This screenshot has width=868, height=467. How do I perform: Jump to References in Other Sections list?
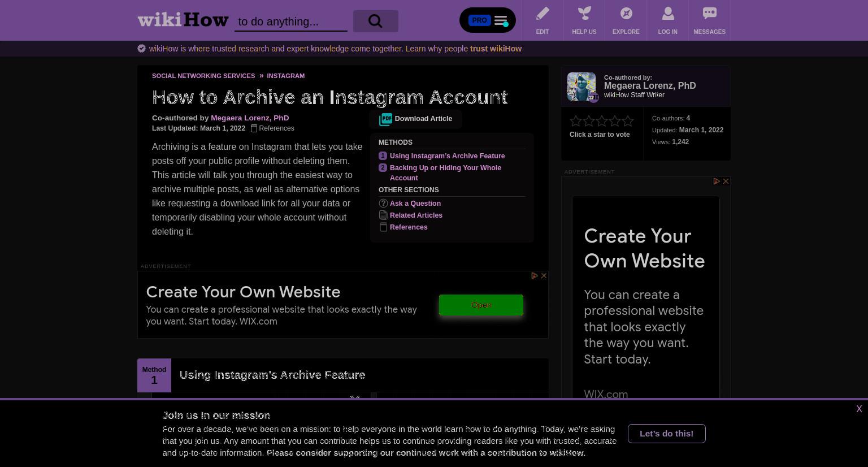point(409,227)
